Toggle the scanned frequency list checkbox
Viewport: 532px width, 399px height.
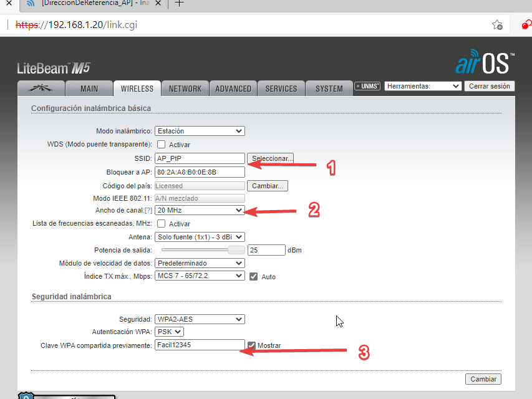(161, 224)
